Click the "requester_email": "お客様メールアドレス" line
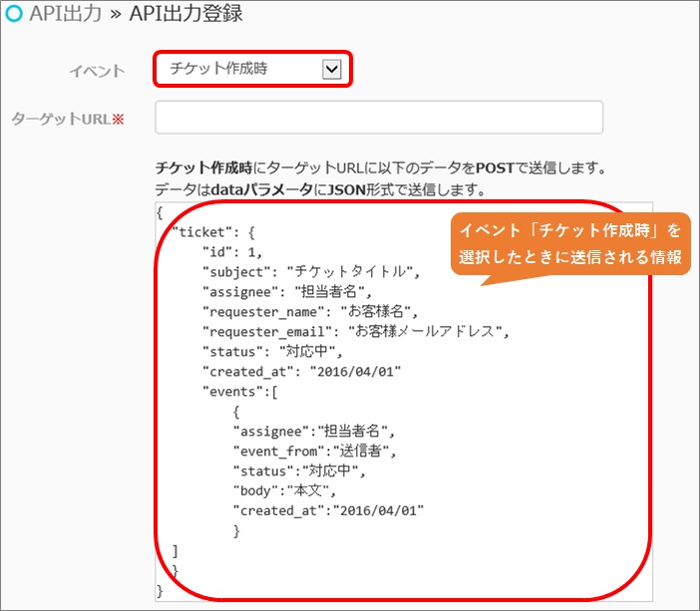This screenshot has height=611, width=700. 356,332
